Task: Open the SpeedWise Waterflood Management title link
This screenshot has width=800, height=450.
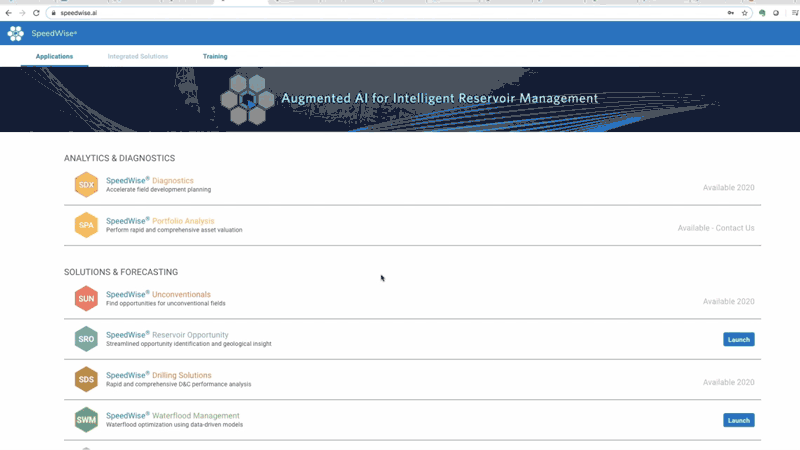Action: point(172,415)
